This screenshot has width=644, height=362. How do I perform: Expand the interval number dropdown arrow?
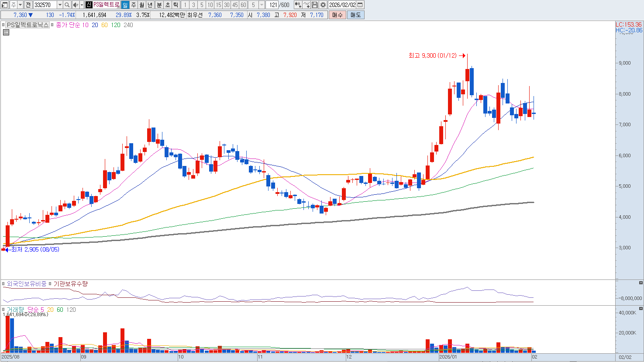click(262, 5)
